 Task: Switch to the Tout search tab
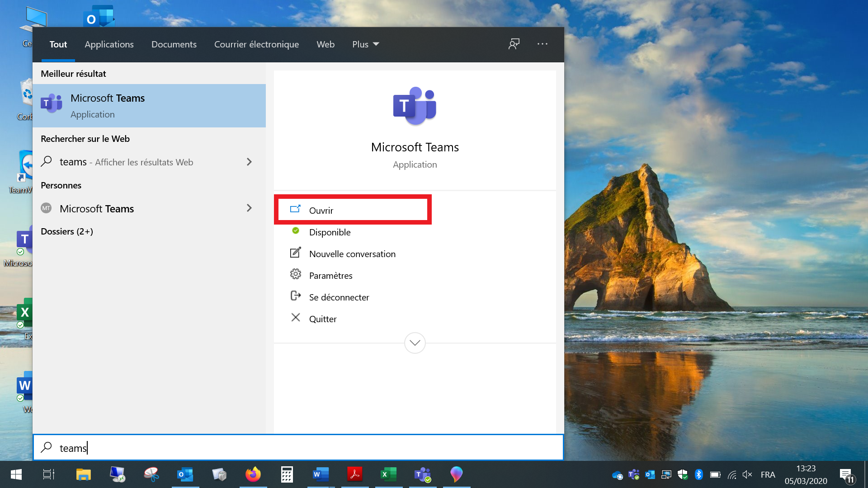pos(58,44)
